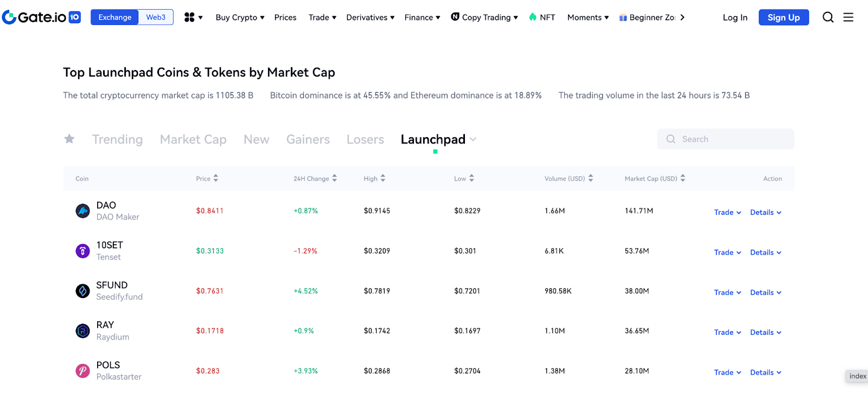The width and height of the screenshot is (868, 393).
Task: Switch to Exchange mode
Action: pos(115,17)
